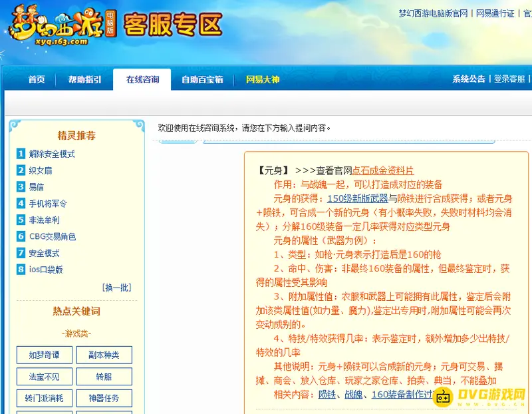Open the 网易大神 tab
This screenshot has height=414, width=532.
coord(263,79)
